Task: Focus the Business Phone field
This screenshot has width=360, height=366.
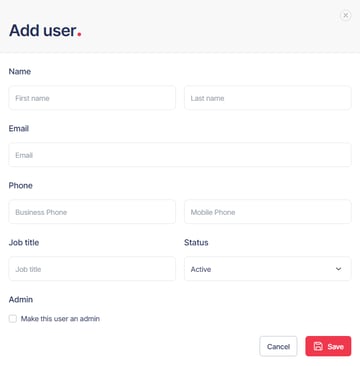Action: pos(92,212)
